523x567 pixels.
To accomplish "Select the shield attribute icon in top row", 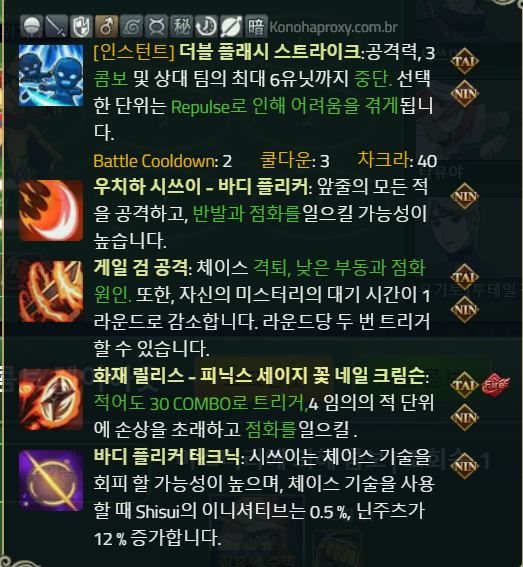I will pyautogui.click(x=81, y=26).
